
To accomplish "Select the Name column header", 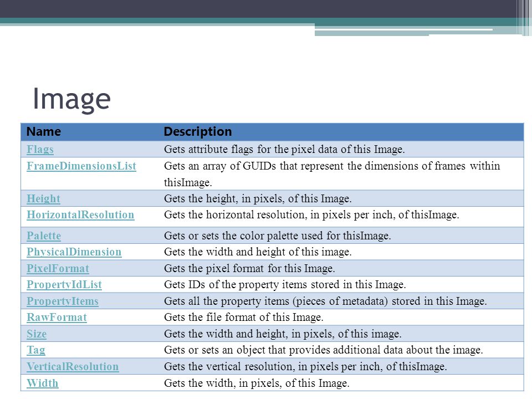I will [x=44, y=132].
